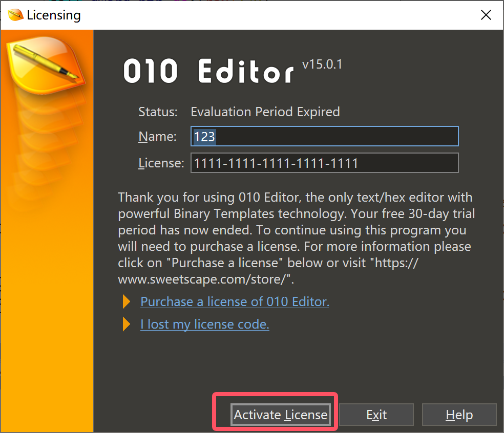Click the Name: label
The width and height of the screenshot is (504, 433).
[x=157, y=137]
